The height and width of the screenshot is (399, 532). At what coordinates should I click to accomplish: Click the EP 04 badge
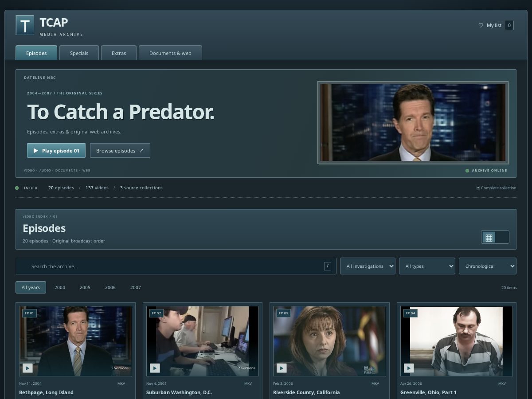coord(411,313)
